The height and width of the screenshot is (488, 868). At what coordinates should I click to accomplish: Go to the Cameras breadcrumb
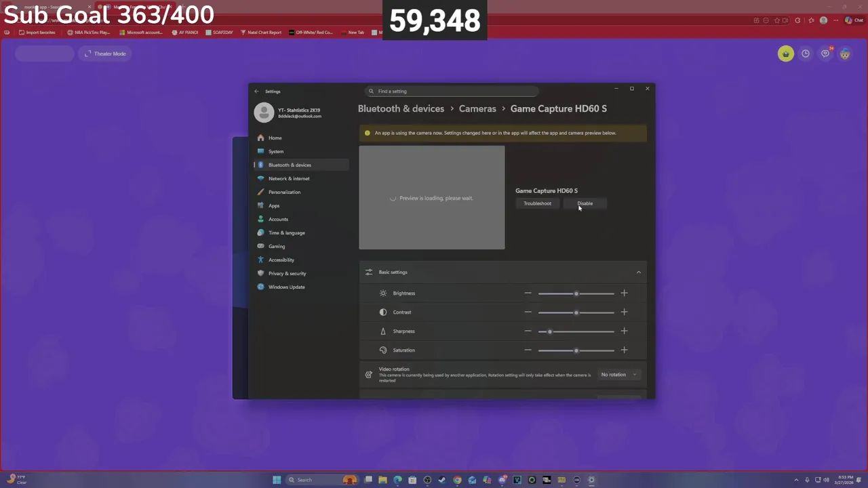pos(477,108)
